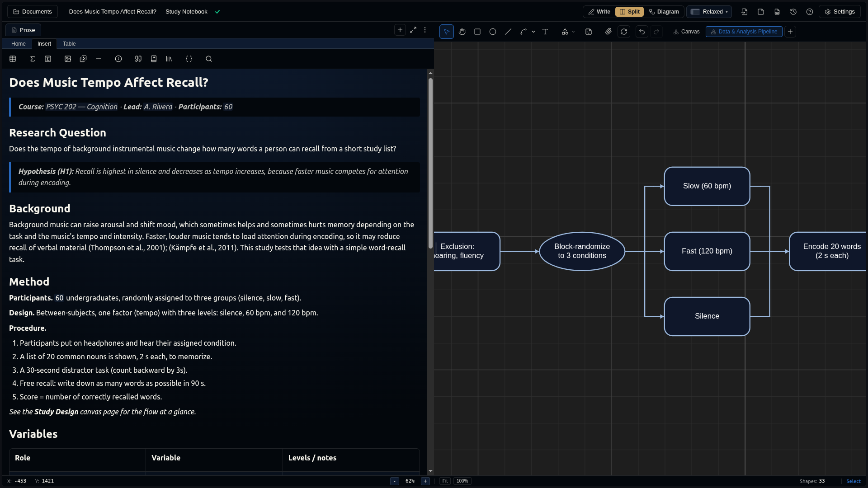Image resolution: width=868 pixels, height=488 pixels.
Task: Click scrollbar down arrow in prose pane
Action: point(430,471)
